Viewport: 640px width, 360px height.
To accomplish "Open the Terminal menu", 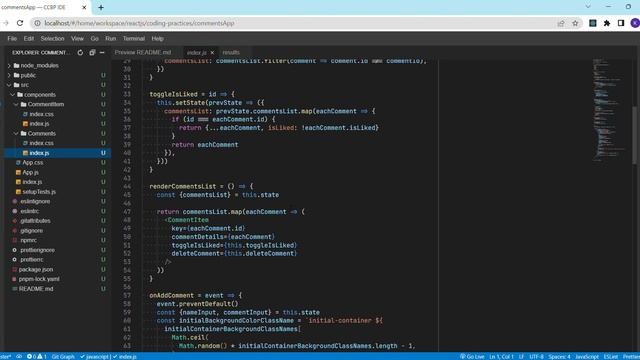I will (x=134, y=38).
